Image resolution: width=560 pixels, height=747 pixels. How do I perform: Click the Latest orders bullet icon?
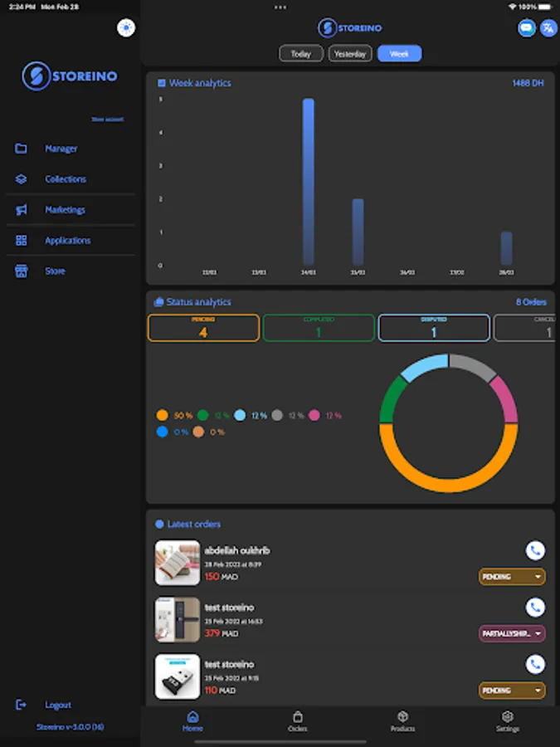coord(159,525)
